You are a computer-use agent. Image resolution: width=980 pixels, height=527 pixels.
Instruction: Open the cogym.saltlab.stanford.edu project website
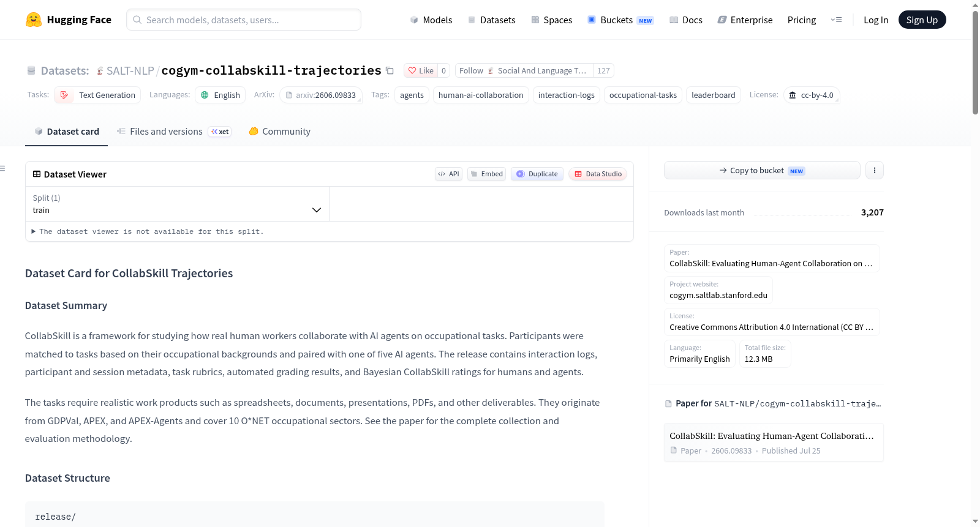718,295
